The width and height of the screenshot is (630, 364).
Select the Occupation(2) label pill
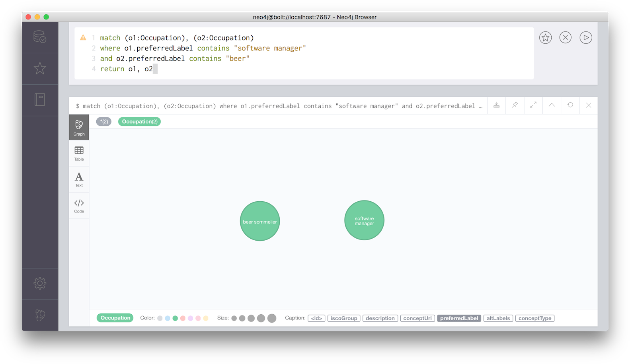point(140,122)
